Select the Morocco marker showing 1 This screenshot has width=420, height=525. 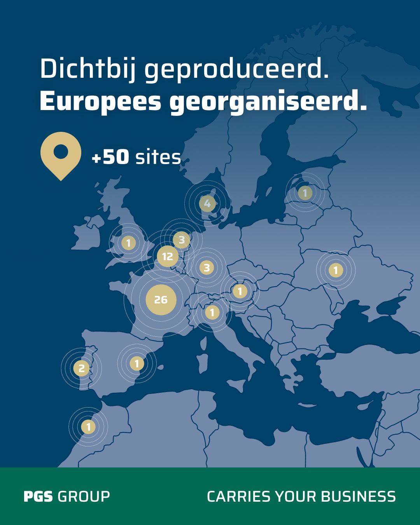[88, 427]
